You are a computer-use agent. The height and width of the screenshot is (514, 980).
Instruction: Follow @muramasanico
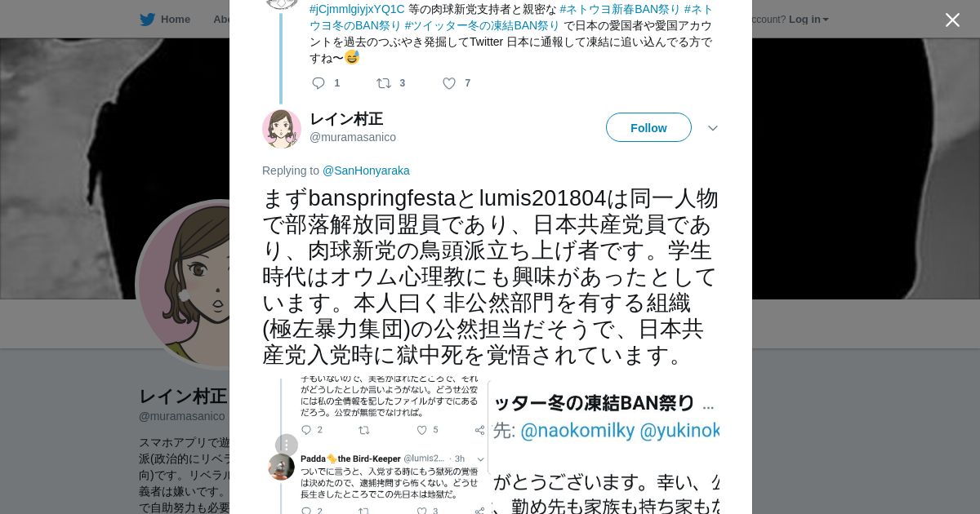tap(648, 127)
